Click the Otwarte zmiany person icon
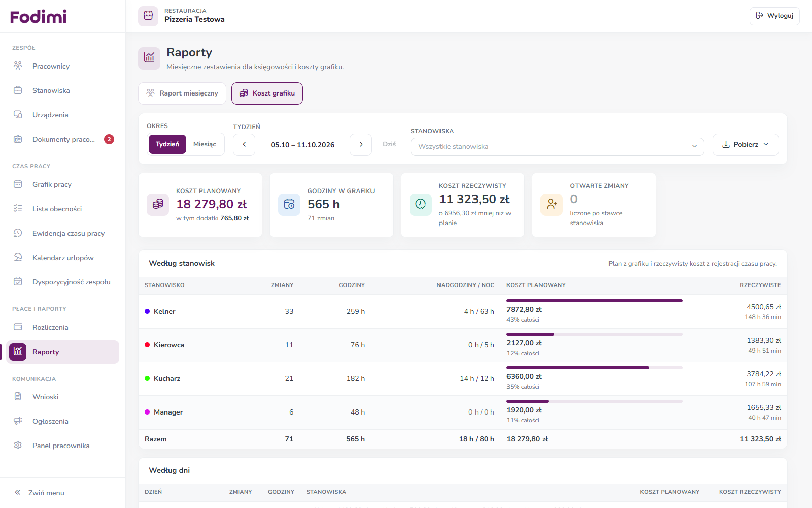The image size is (812, 508). click(552, 205)
